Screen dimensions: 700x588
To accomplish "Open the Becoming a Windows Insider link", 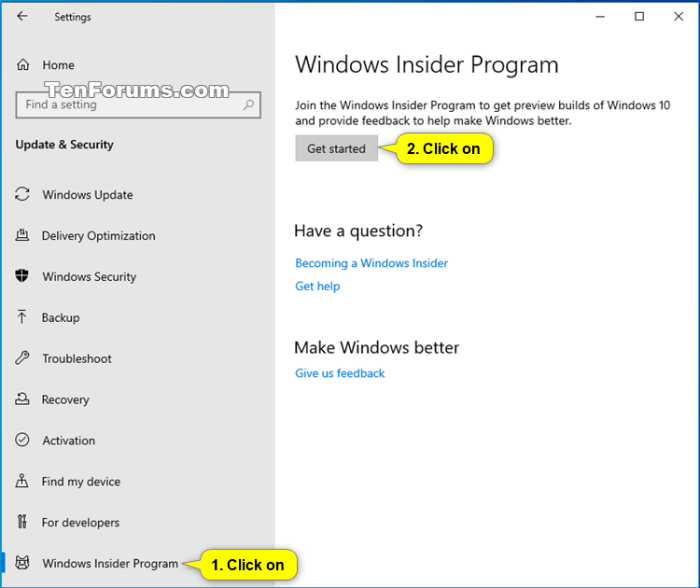I will (x=371, y=263).
